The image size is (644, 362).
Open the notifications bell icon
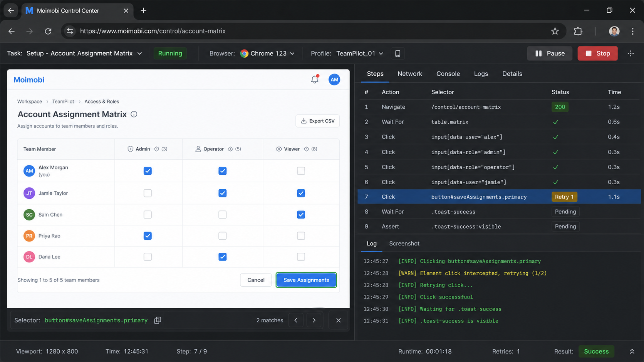click(315, 80)
